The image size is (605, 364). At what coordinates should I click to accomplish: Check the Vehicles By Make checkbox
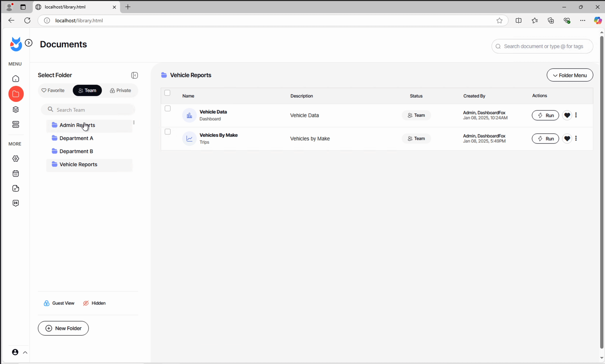pos(168,132)
